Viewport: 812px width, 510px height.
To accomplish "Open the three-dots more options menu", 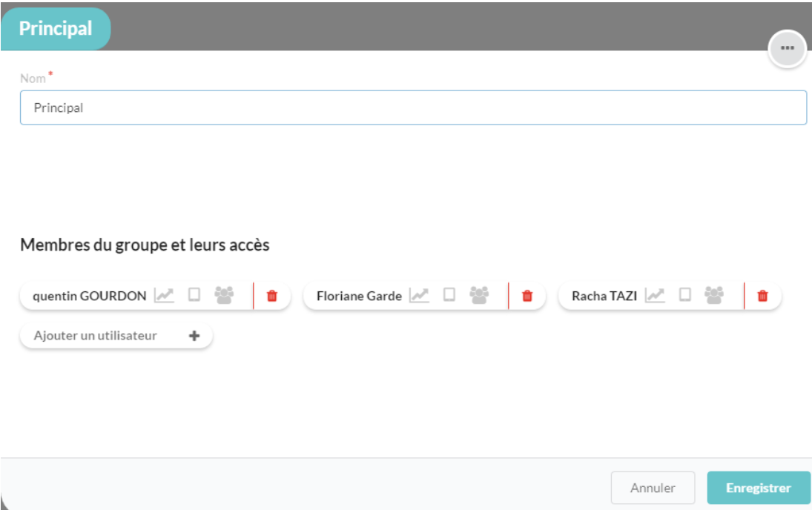I will click(787, 48).
